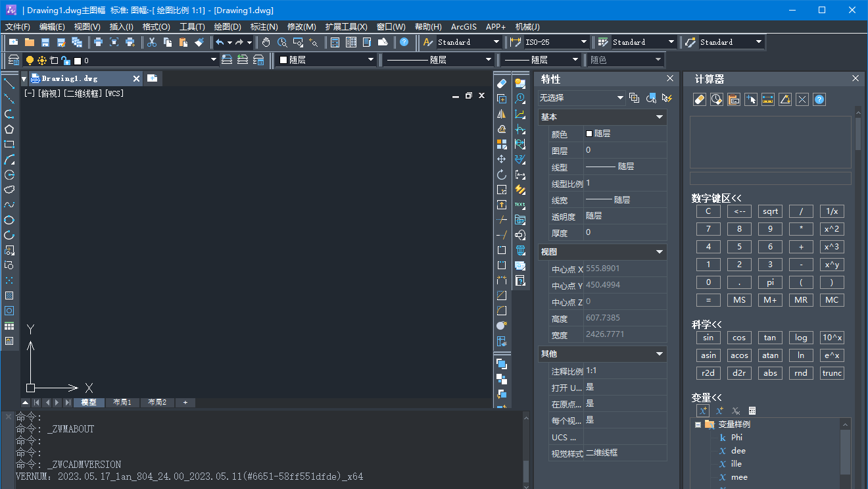Viewport: 868px width, 489px height.
Task: Click the history clock icon in Calculator panel
Action: 717,99
